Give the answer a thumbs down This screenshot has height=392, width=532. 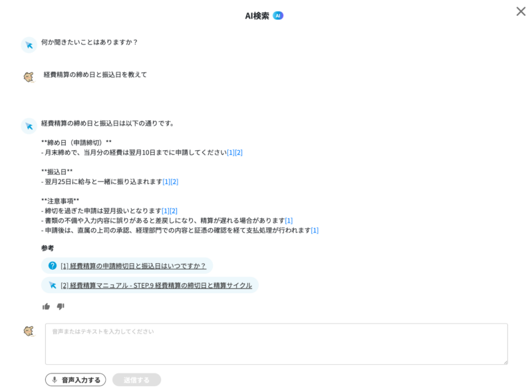(61, 306)
